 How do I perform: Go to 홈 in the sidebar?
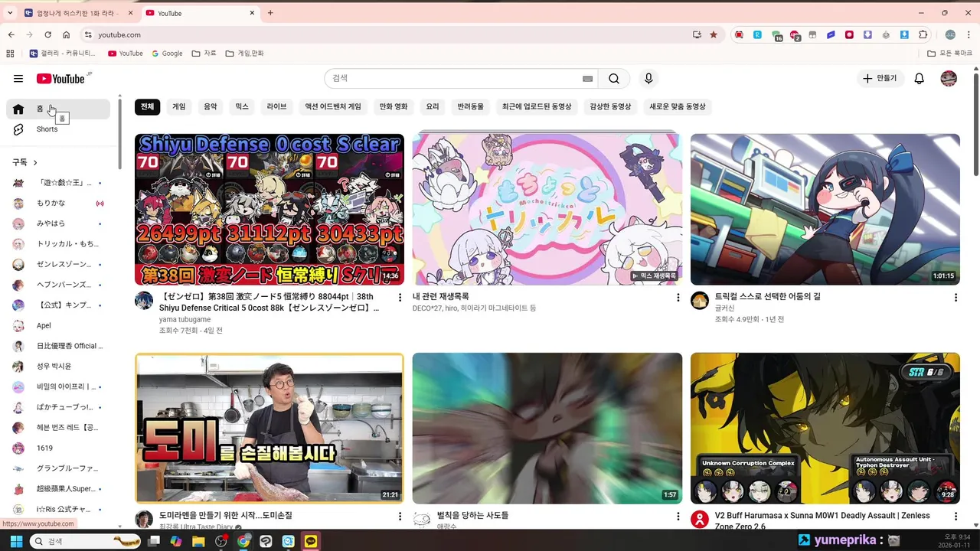58,109
